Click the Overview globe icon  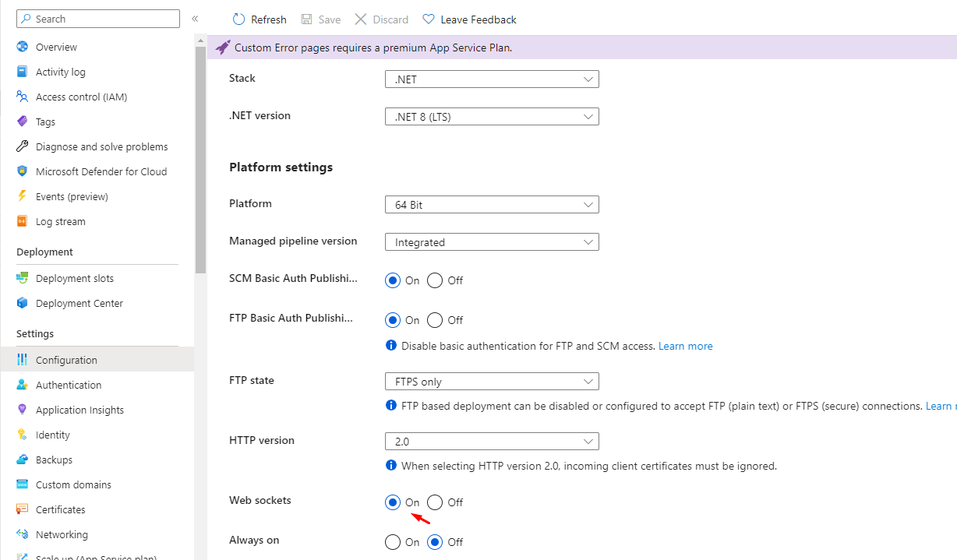[22, 47]
